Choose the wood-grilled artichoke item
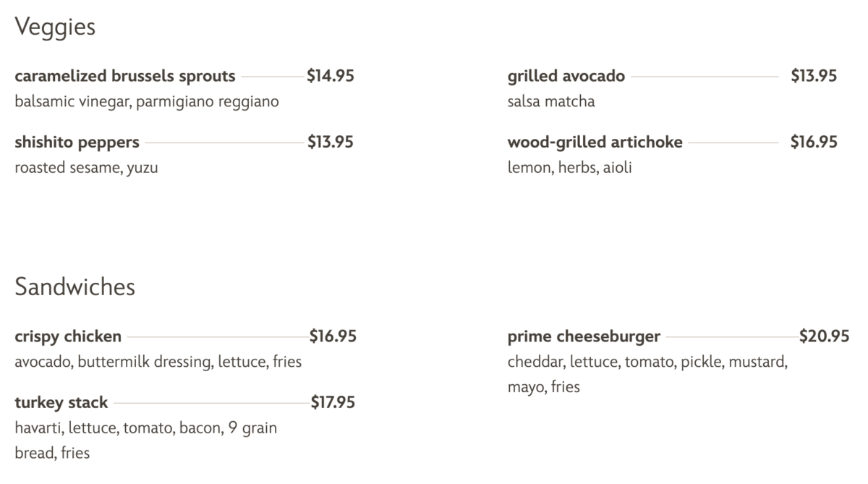Screen dimensions: 868x484 [595, 143]
